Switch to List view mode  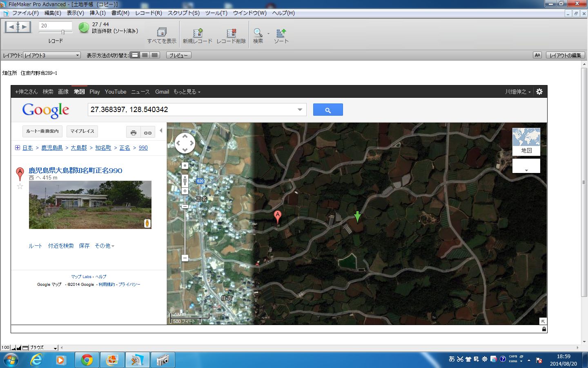(145, 55)
